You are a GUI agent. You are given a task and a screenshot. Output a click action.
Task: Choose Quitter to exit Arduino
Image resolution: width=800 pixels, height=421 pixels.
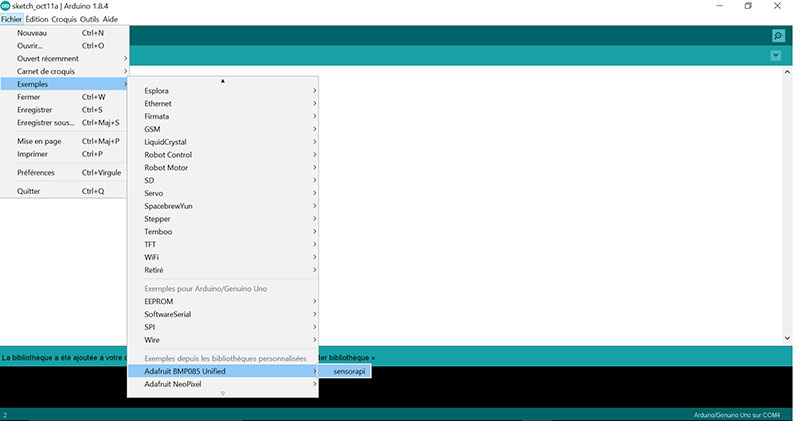click(x=64, y=191)
